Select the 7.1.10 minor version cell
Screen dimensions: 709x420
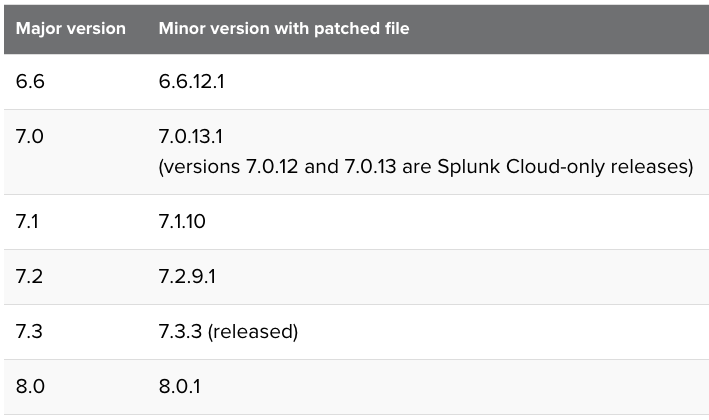pos(184,221)
